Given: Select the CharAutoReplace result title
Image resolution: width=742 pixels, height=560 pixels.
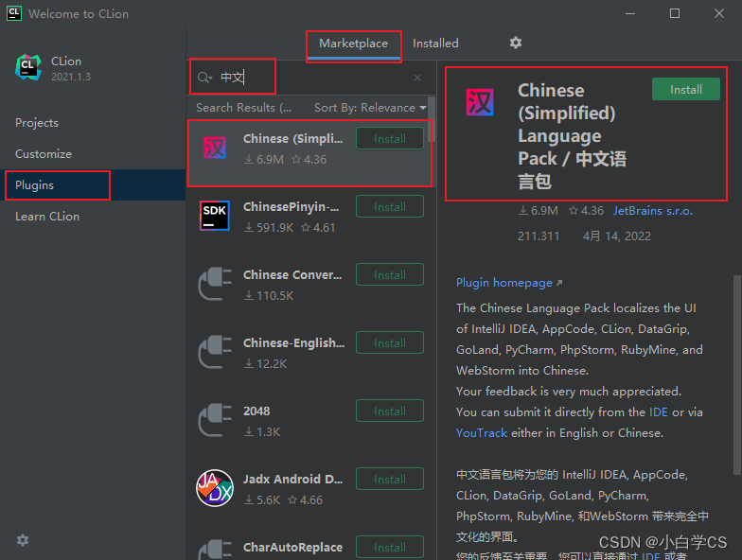Looking at the screenshot, I should click(x=293, y=548).
